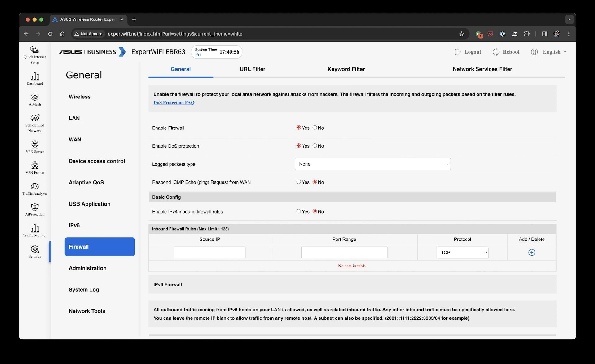Open Logged packets type dropdown
Image resolution: width=595 pixels, height=364 pixels.
click(x=372, y=164)
